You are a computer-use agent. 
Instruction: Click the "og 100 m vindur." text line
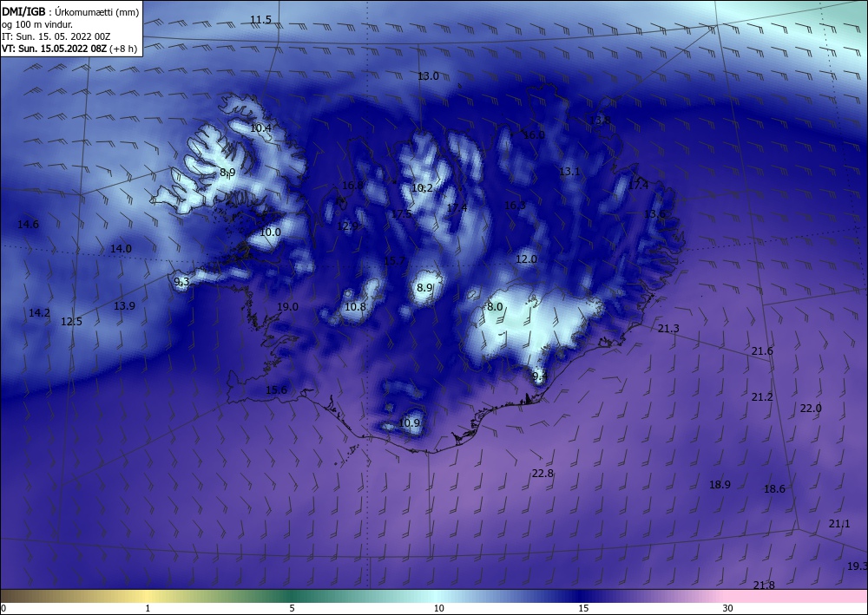[x=37, y=23]
